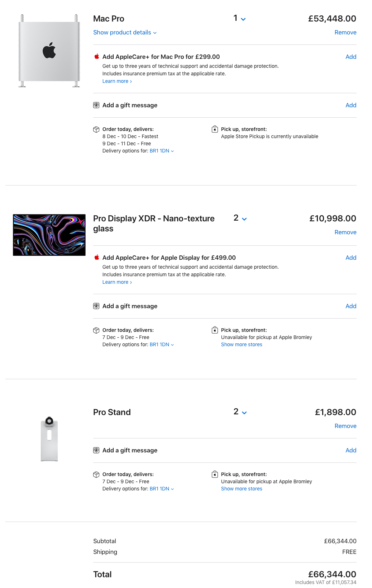Add AppleCare+ for Apple Display
The width and height of the screenshot is (372, 588).
[x=351, y=258]
